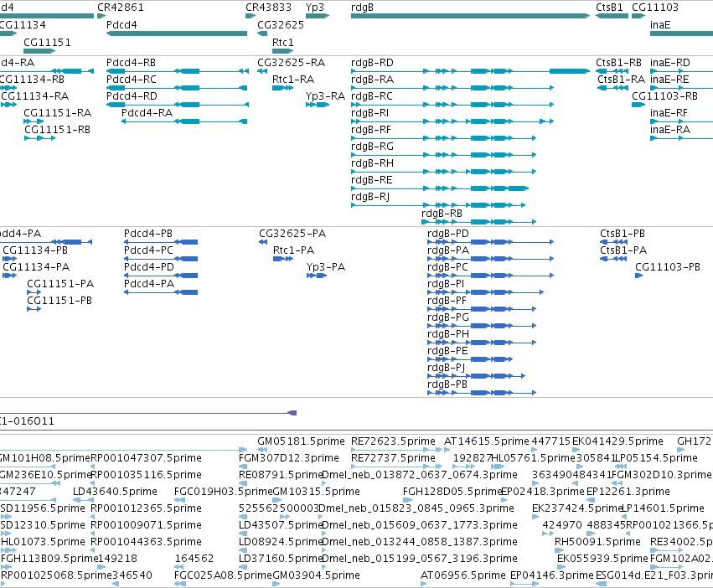This screenshot has height=588, width=713.
Task: Select transcript label rdgB-RF
Action: (x=371, y=130)
